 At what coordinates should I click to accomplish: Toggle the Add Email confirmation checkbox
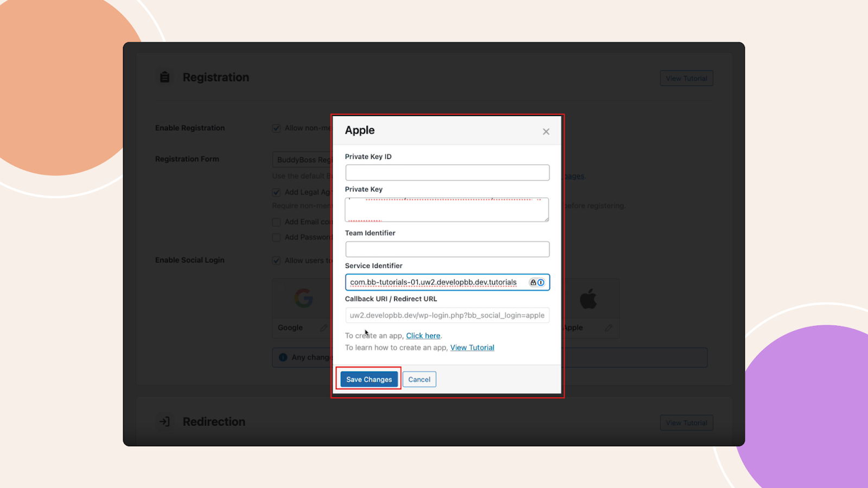tap(276, 222)
